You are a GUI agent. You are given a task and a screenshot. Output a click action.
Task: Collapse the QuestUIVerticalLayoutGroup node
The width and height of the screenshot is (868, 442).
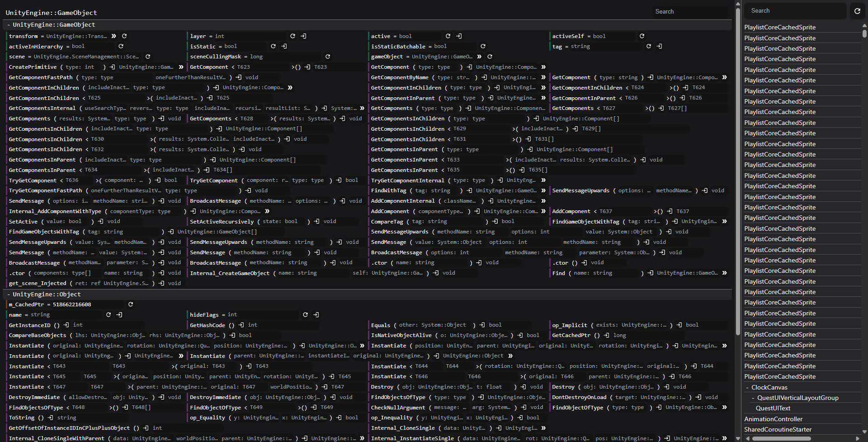[753, 398]
